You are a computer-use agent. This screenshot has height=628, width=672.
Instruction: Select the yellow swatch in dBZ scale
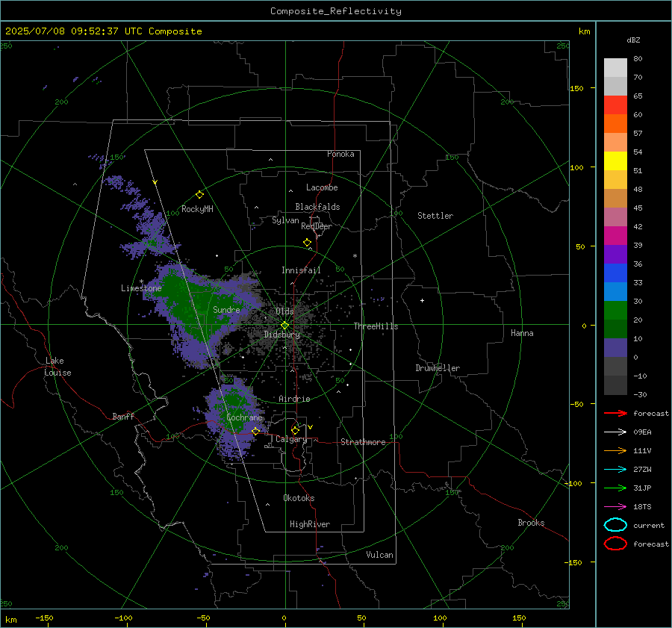[615, 161]
